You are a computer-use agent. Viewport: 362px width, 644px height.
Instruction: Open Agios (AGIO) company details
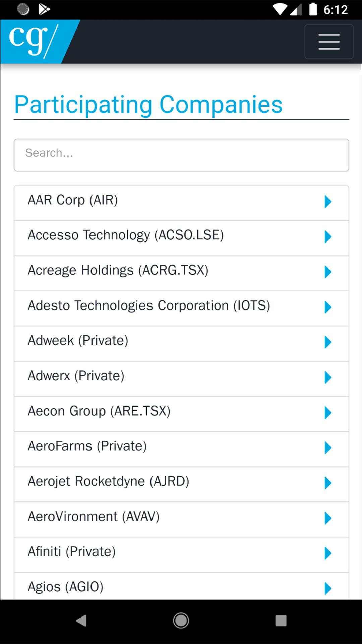click(x=181, y=586)
